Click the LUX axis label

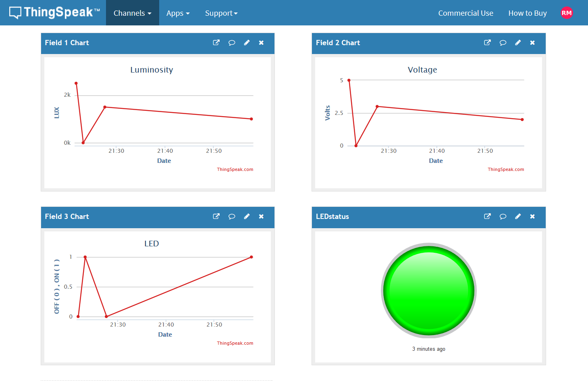coord(56,112)
